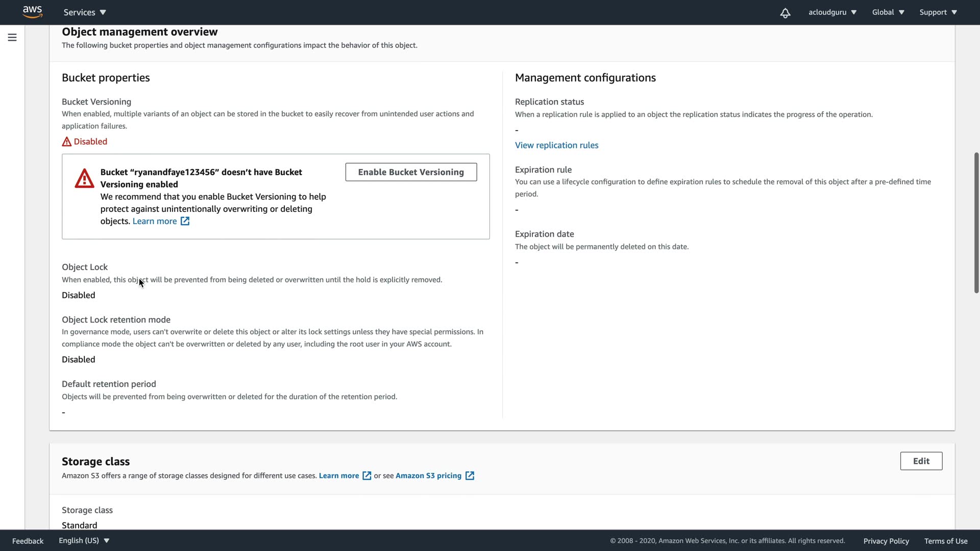Click external link icon after Storage class Learn more

366,475
